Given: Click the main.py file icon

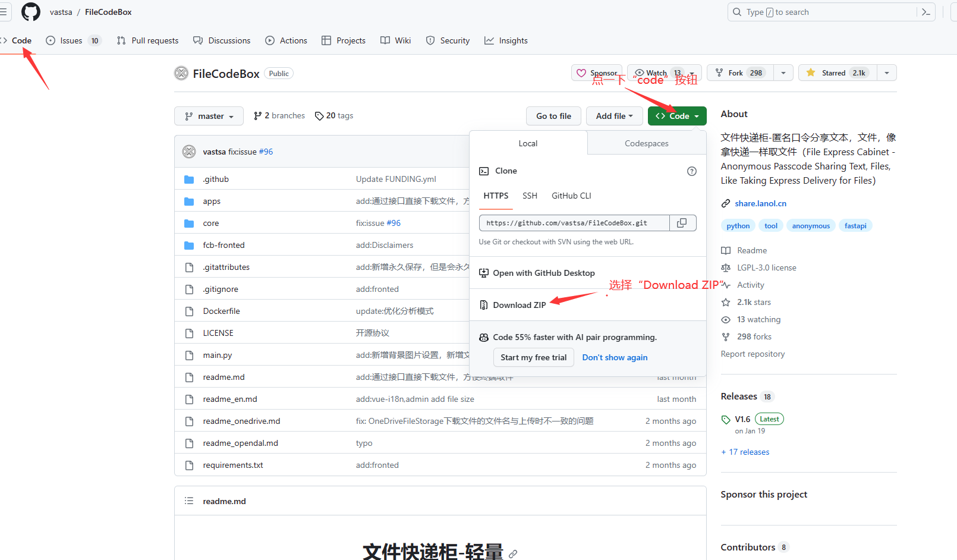Looking at the screenshot, I should pyautogui.click(x=189, y=355).
